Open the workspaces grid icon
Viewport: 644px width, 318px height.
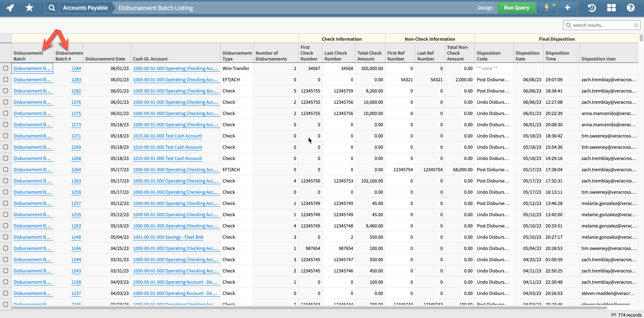pyautogui.click(x=611, y=8)
